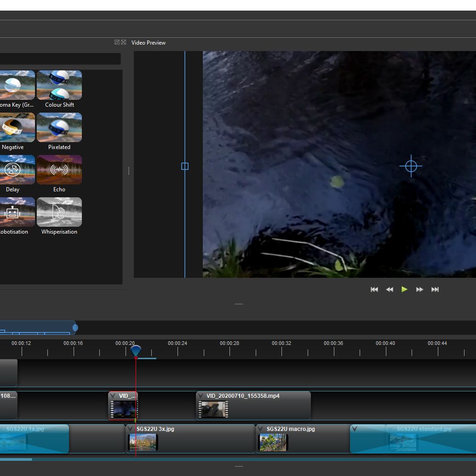Jump to end of the timeline
The image size is (476, 476).
tap(435, 289)
